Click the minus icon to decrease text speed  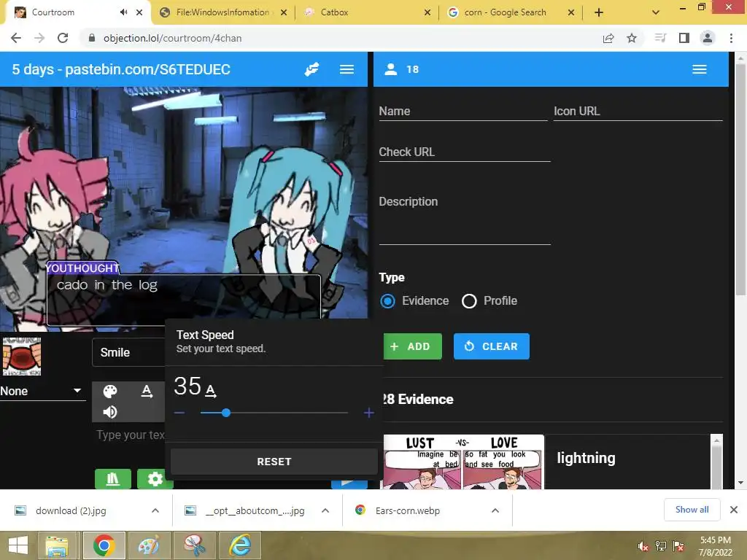click(x=179, y=413)
